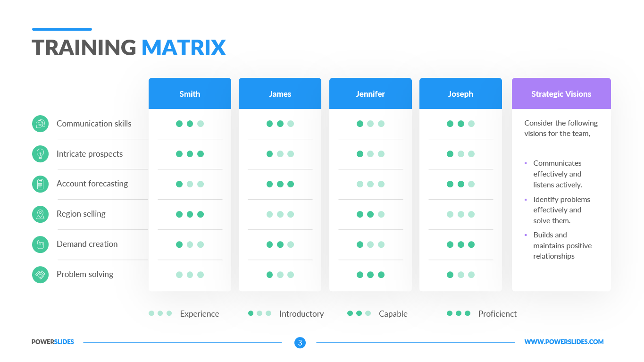
Task: Click James's Intricate prospects rating dots
Action: click(280, 154)
